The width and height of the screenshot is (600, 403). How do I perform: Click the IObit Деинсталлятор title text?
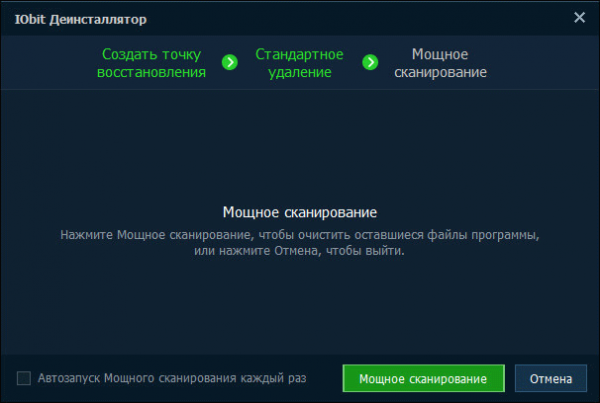point(80,19)
